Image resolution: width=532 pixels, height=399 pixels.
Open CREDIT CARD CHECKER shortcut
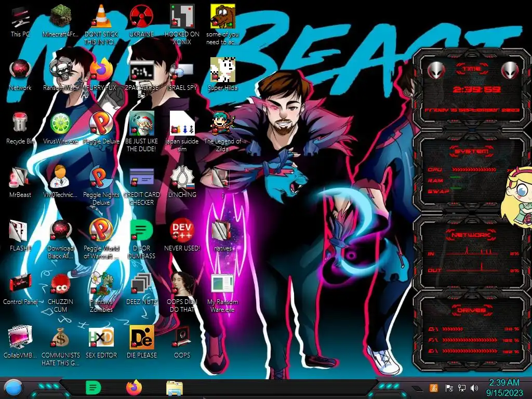click(x=141, y=178)
